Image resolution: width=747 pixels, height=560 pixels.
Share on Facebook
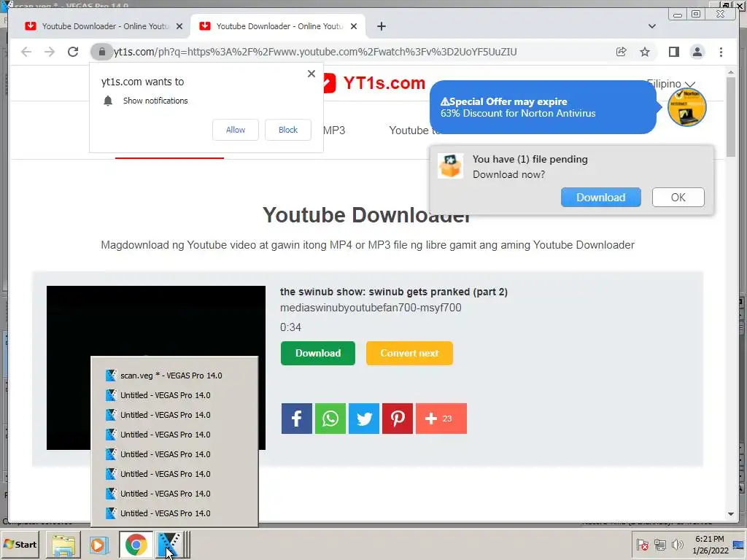pos(296,419)
